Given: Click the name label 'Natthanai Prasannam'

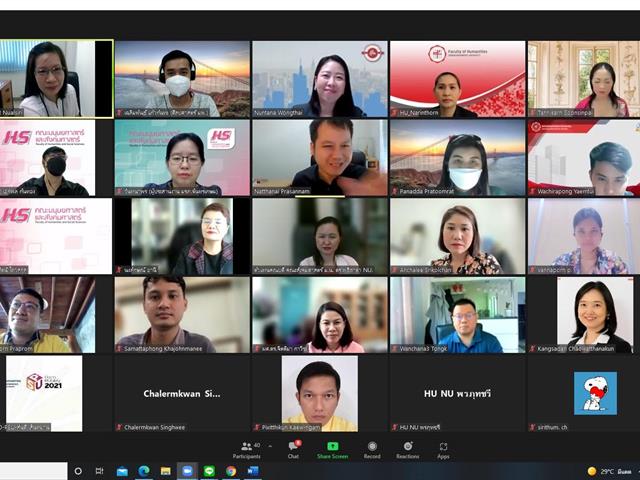Looking at the screenshot, I should tap(282, 191).
